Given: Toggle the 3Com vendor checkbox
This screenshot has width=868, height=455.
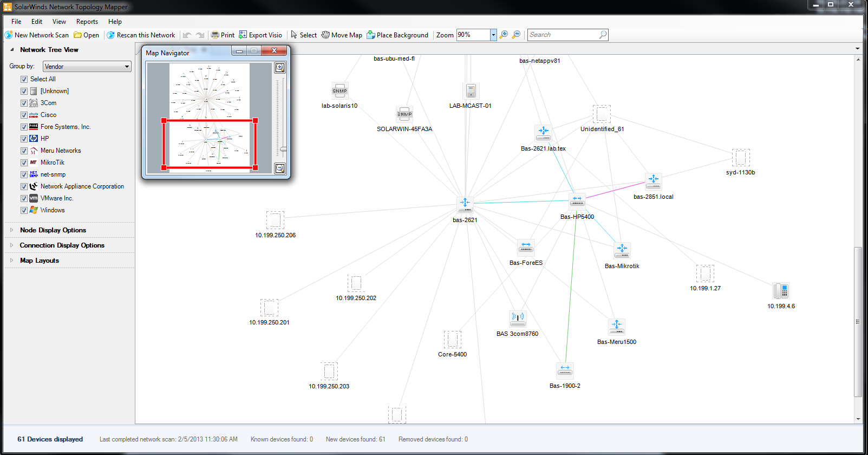Looking at the screenshot, I should pos(24,103).
